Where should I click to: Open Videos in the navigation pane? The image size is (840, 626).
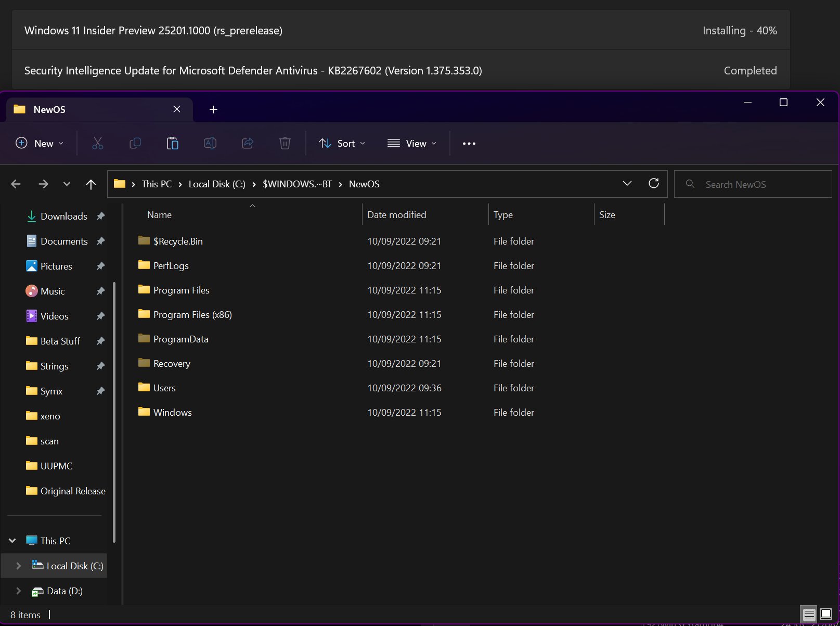coord(55,316)
